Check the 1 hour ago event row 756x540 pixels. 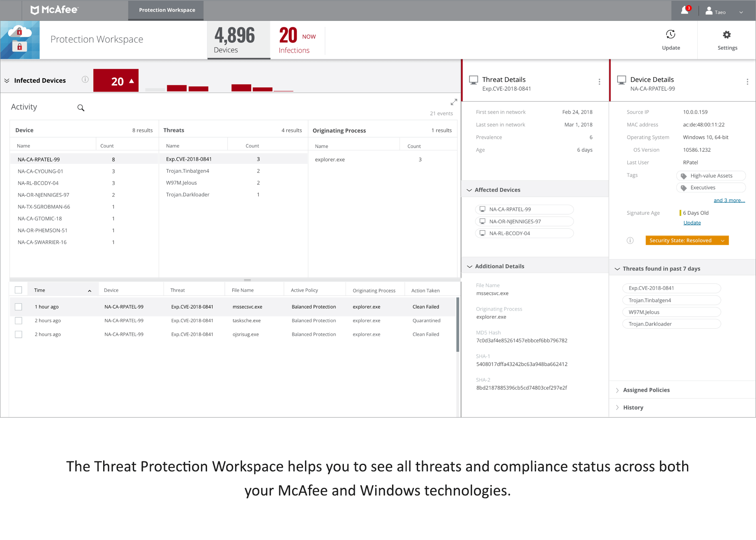tap(18, 307)
